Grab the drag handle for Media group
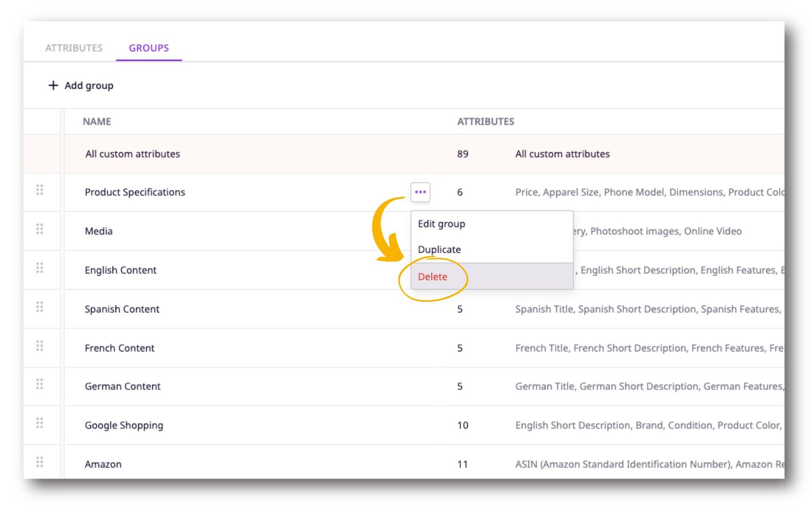This screenshot has width=812, height=508. point(40,229)
